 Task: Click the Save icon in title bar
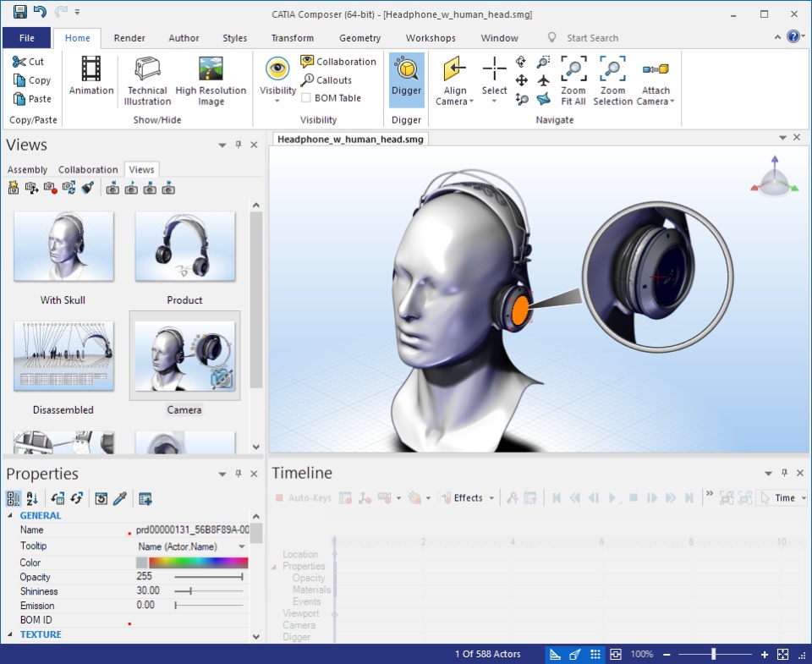(x=19, y=13)
